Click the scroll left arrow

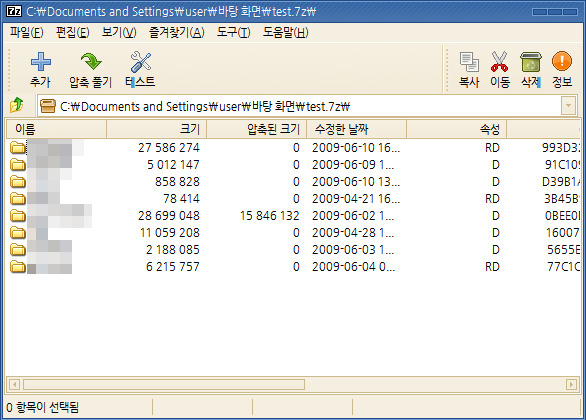[14, 384]
